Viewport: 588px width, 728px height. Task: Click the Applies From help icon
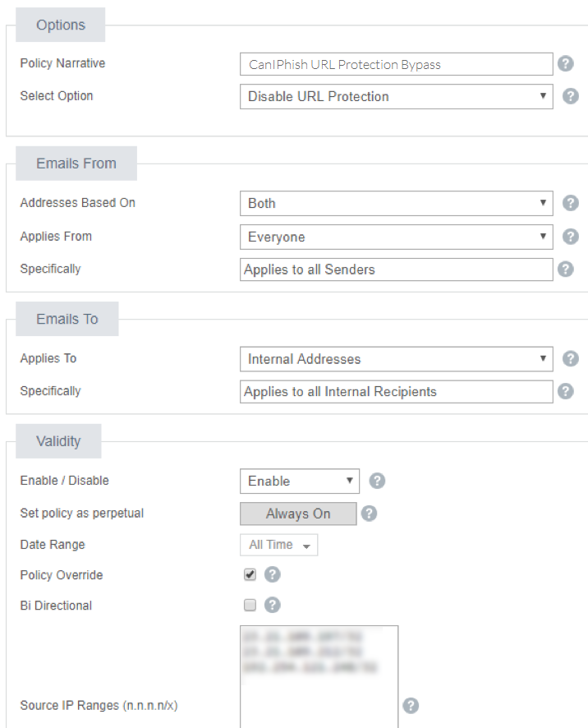pyautogui.click(x=570, y=237)
